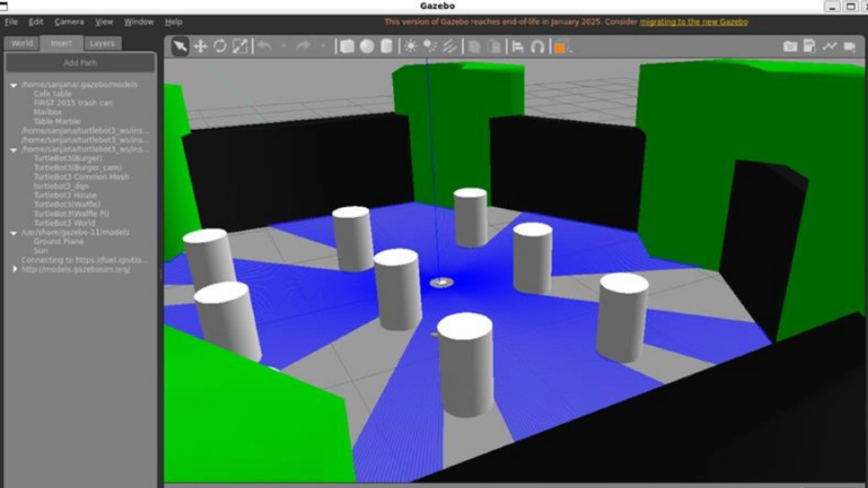Select TurtleBot3 World model
This screenshot has width=868, height=488.
[x=65, y=223]
